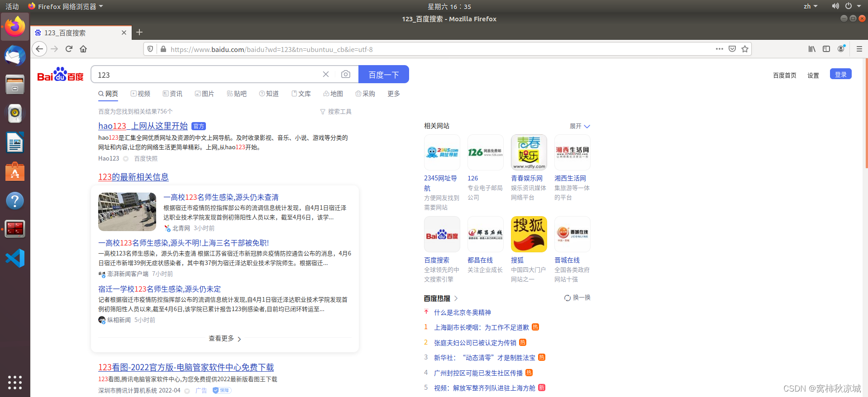The image size is (868, 397).
Task: Launch Thunderbird from the dock
Action: click(15, 56)
